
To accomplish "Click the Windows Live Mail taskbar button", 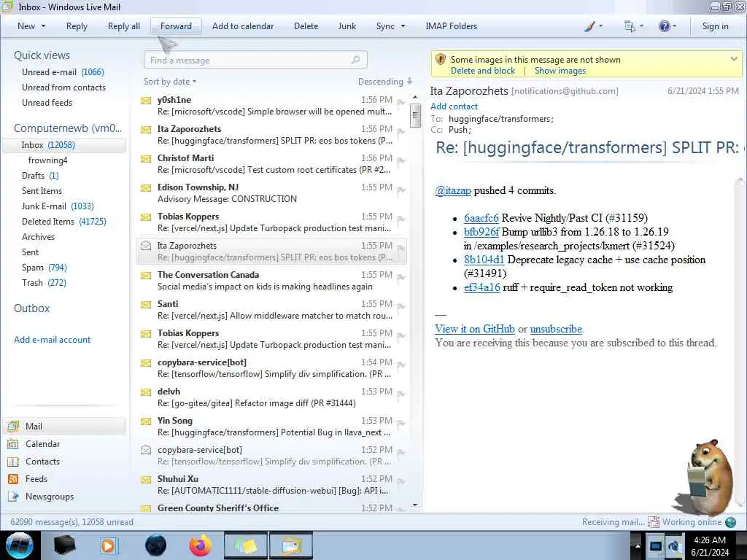I will coord(290,545).
